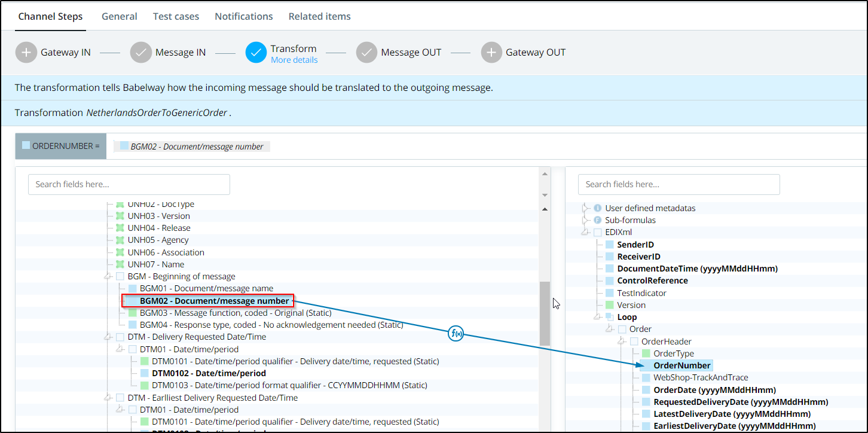The height and width of the screenshot is (433, 868).
Task: Open the Notifications tab
Action: click(244, 16)
